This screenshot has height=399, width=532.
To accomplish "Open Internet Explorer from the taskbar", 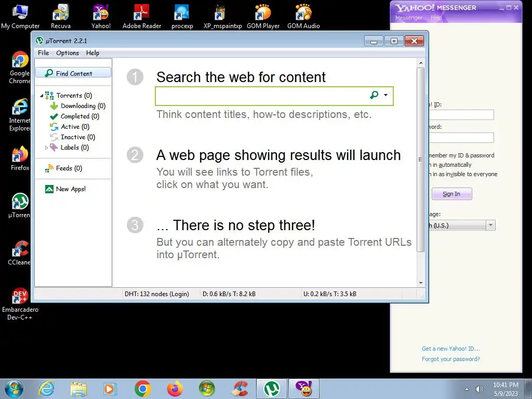I will pos(46,389).
